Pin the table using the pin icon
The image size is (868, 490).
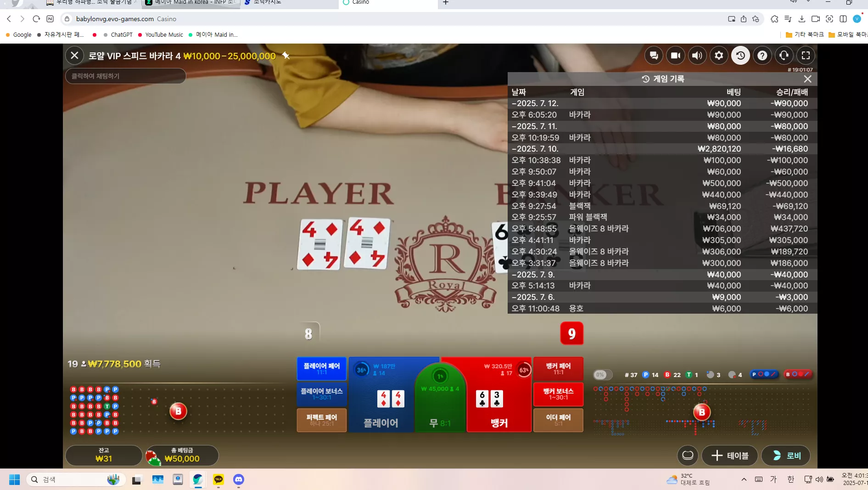[x=286, y=56]
